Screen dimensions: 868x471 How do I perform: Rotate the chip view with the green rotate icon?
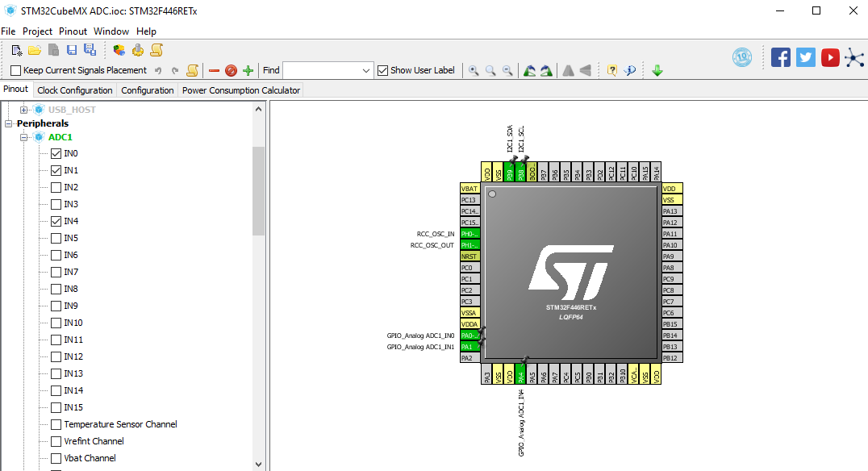pos(528,70)
